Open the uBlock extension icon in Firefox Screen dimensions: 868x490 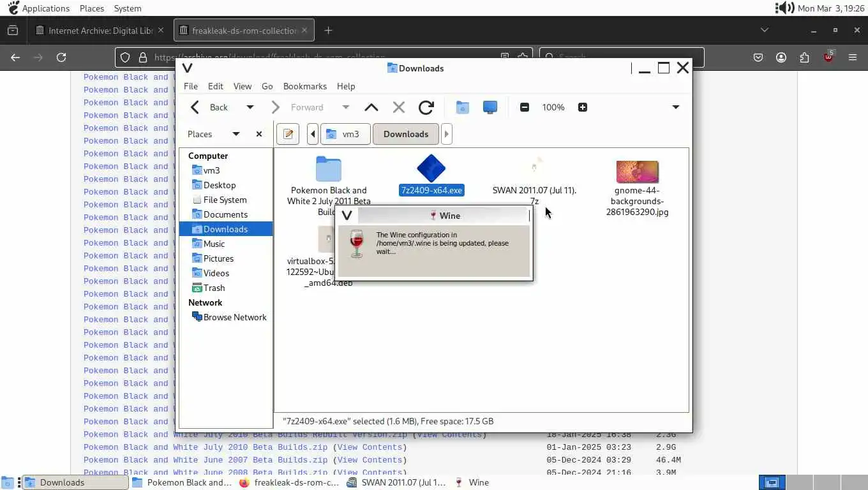pos(828,57)
